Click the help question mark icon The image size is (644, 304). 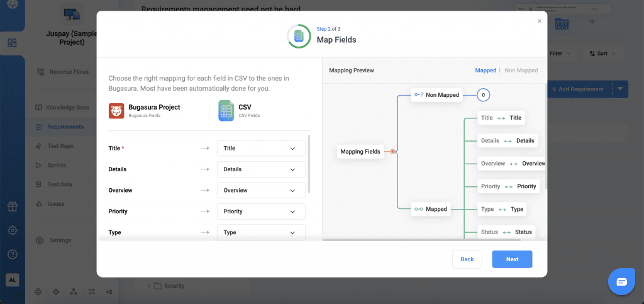(x=12, y=254)
